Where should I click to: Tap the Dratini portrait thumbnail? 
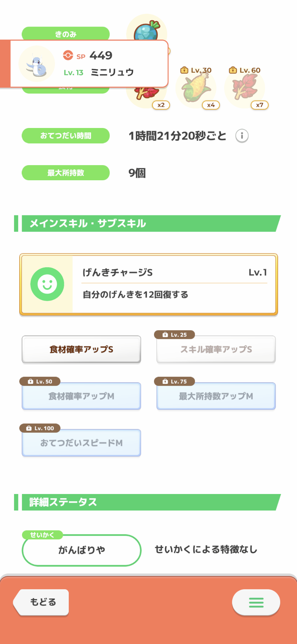36,64
